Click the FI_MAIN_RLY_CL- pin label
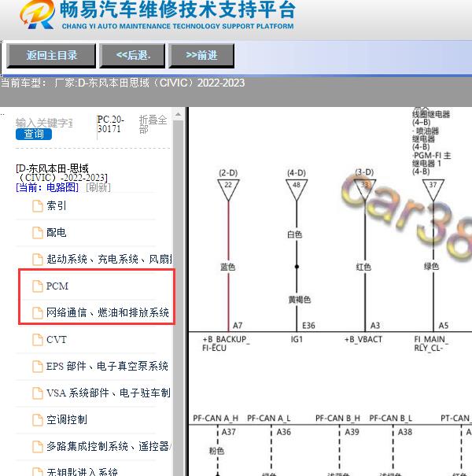 click(431, 344)
